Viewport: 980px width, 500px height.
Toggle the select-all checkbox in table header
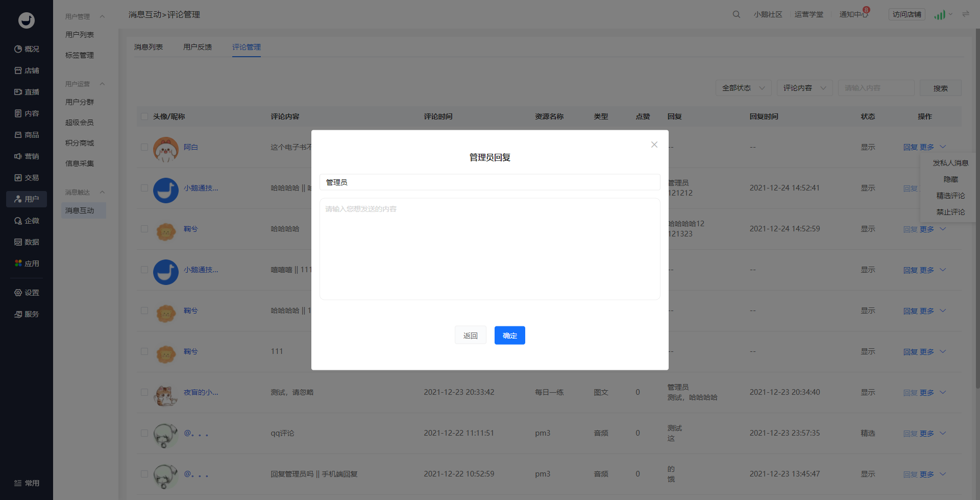[144, 116]
